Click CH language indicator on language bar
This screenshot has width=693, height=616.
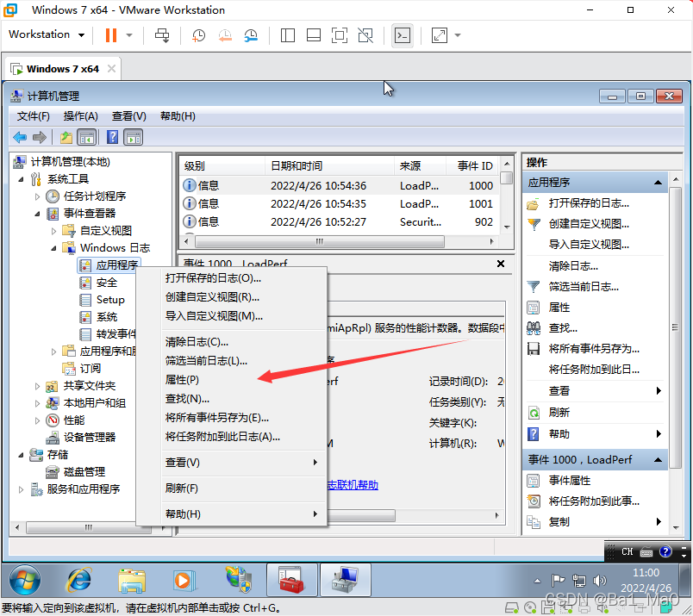click(627, 551)
